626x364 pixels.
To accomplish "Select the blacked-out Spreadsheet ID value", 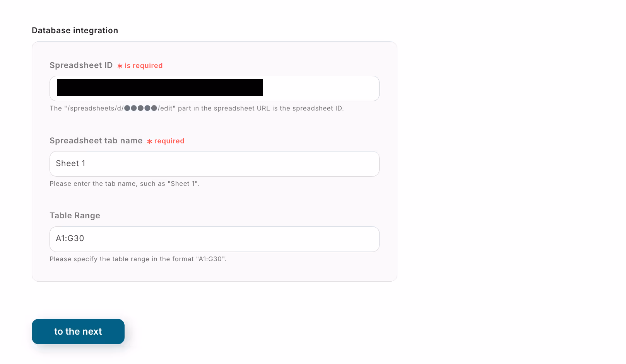I will [x=160, y=88].
